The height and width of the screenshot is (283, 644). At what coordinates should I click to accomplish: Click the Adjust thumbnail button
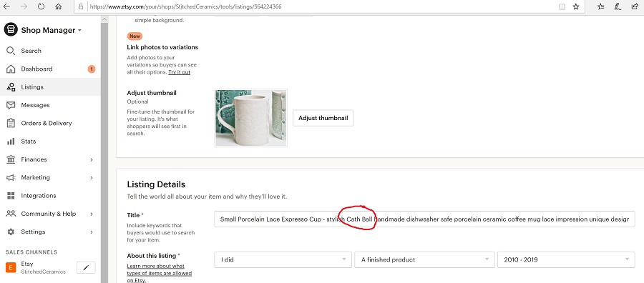(323, 118)
